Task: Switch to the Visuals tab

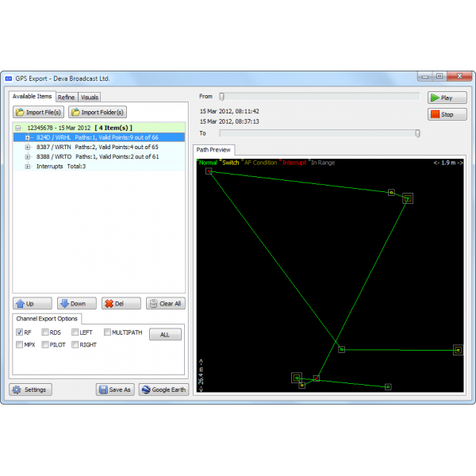Action: coord(90,97)
